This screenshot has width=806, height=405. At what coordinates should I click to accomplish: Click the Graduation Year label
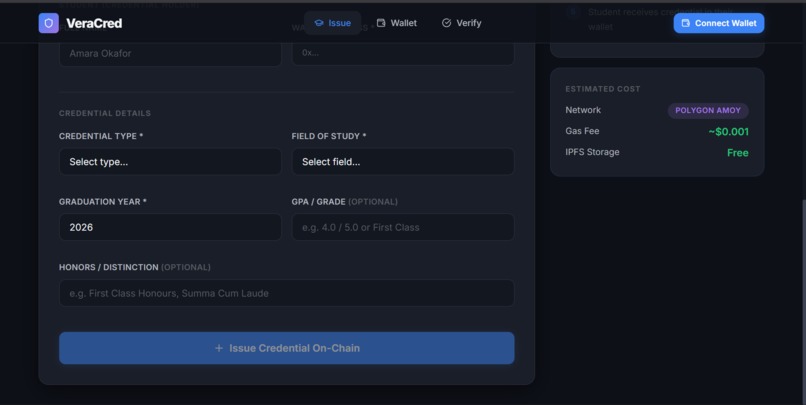tap(102, 201)
